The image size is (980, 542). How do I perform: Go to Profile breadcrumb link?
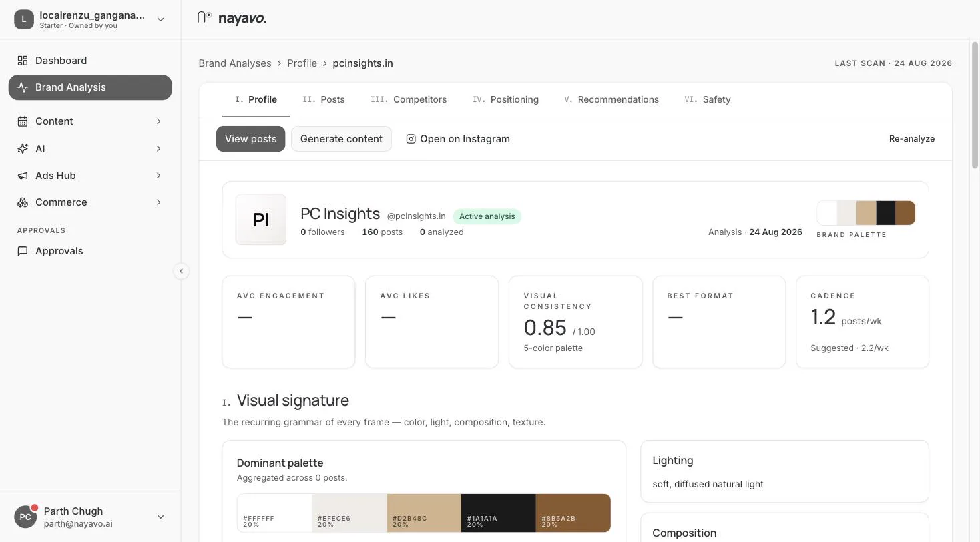pos(302,63)
